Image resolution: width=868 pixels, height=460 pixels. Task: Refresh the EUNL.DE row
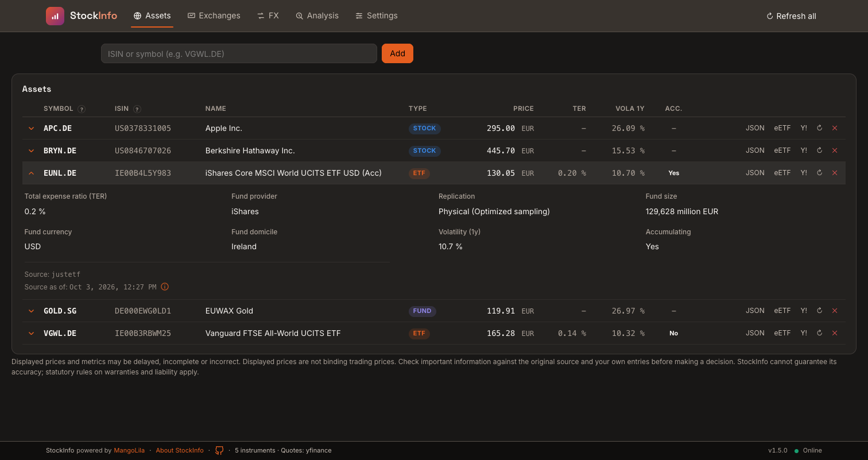coord(819,173)
